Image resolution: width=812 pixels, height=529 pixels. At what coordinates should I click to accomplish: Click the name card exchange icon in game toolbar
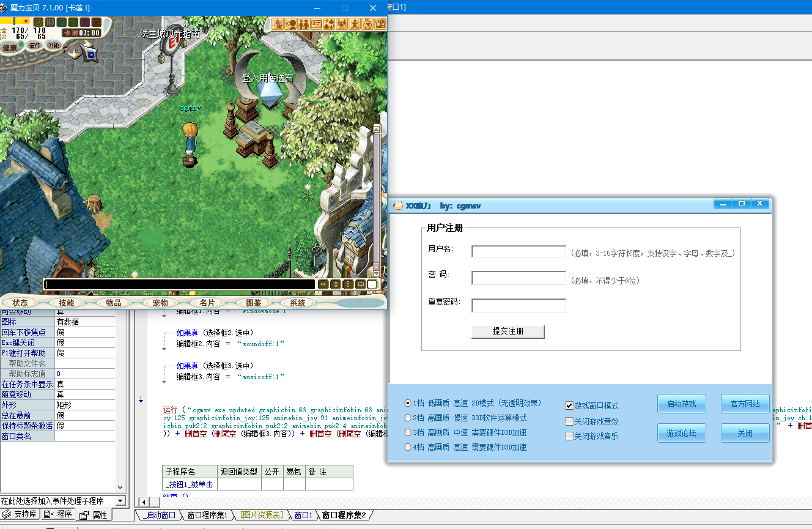[x=316, y=24]
